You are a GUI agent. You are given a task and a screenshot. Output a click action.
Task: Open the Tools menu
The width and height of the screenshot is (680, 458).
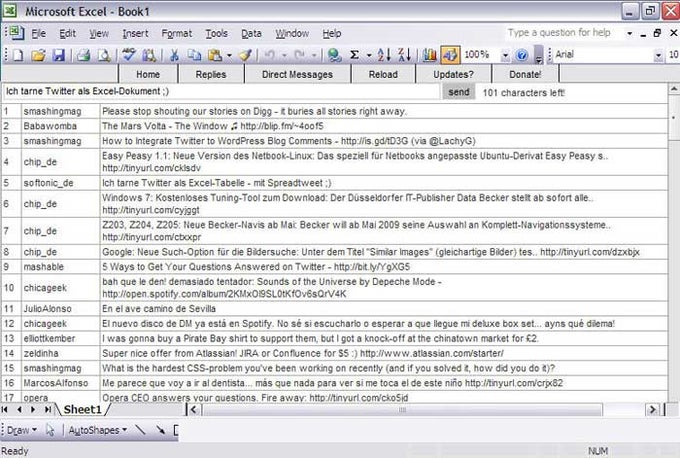click(x=216, y=33)
